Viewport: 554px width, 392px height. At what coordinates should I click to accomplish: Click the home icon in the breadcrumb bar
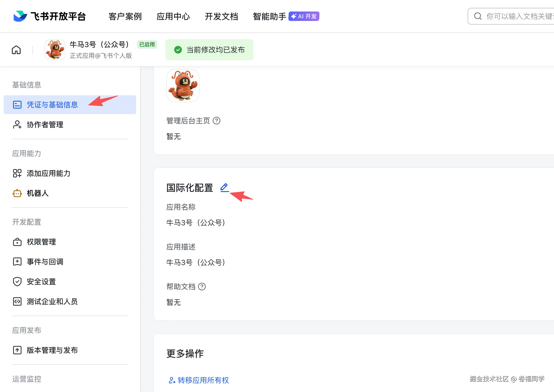click(16, 50)
